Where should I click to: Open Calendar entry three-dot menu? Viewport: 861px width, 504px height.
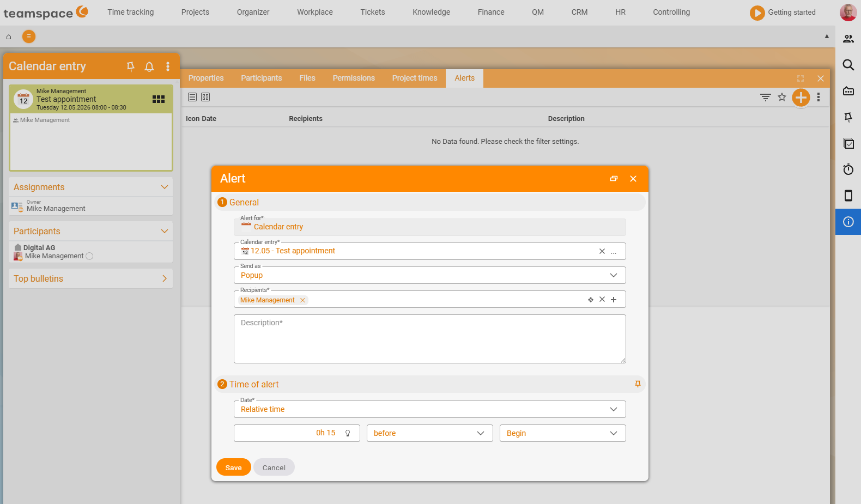pyautogui.click(x=168, y=66)
